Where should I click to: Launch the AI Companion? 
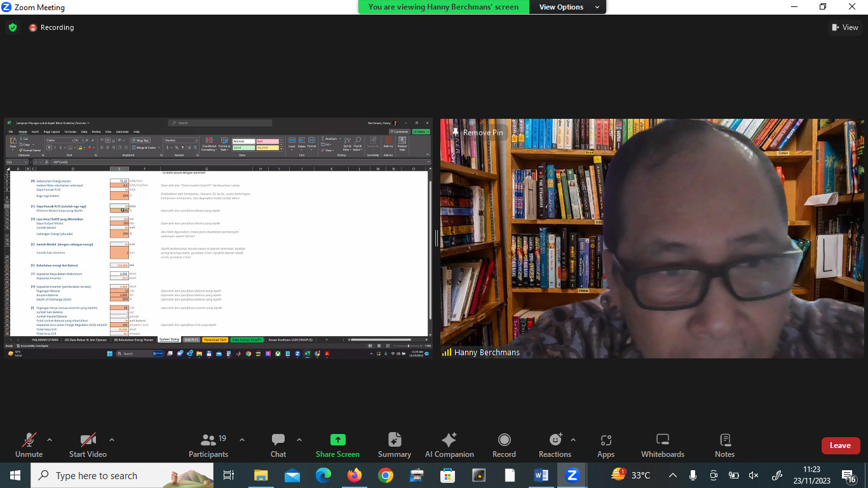point(449,445)
